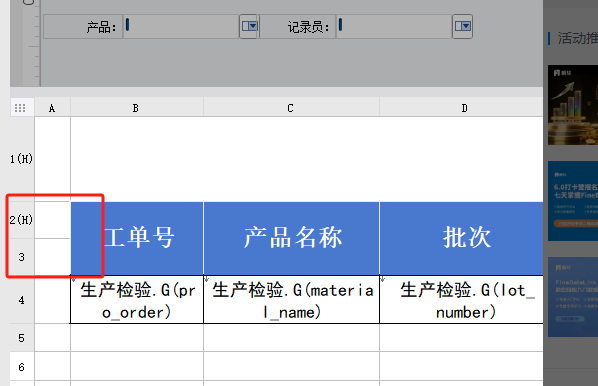Screen dimensions: 598x386
Task: Select the 工单号 header cell
Action: 137,238
